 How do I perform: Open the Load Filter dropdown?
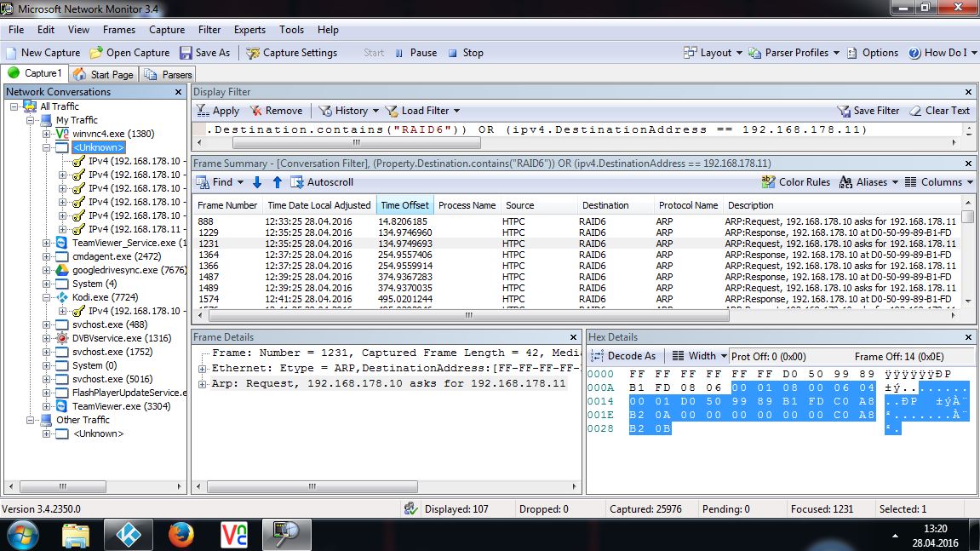[422, 111]
